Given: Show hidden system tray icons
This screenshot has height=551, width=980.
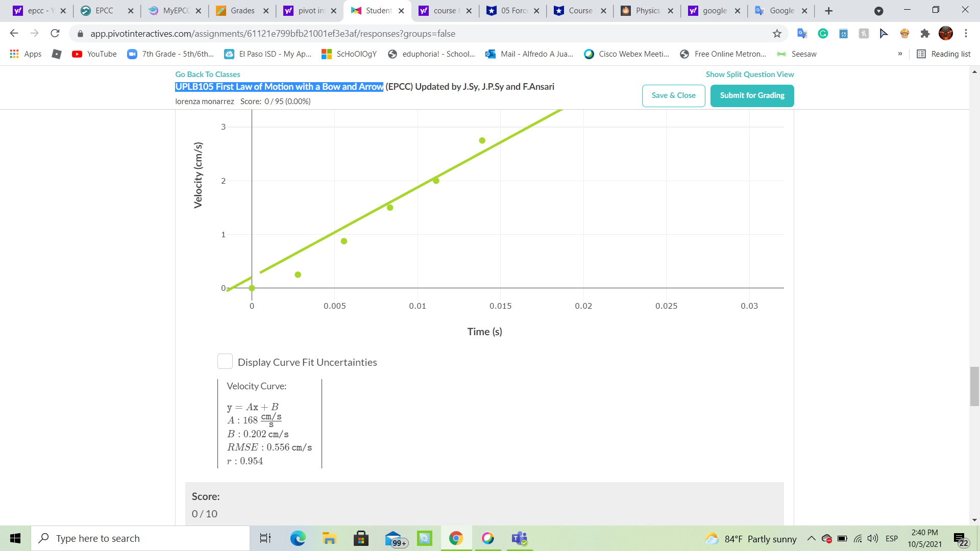Looking at the screenshot, I should pyautogui.click(x=811, y=539).
